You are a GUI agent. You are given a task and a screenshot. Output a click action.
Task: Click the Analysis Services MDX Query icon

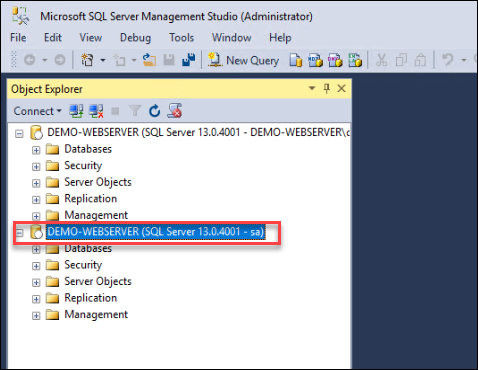tap(315, 60)
